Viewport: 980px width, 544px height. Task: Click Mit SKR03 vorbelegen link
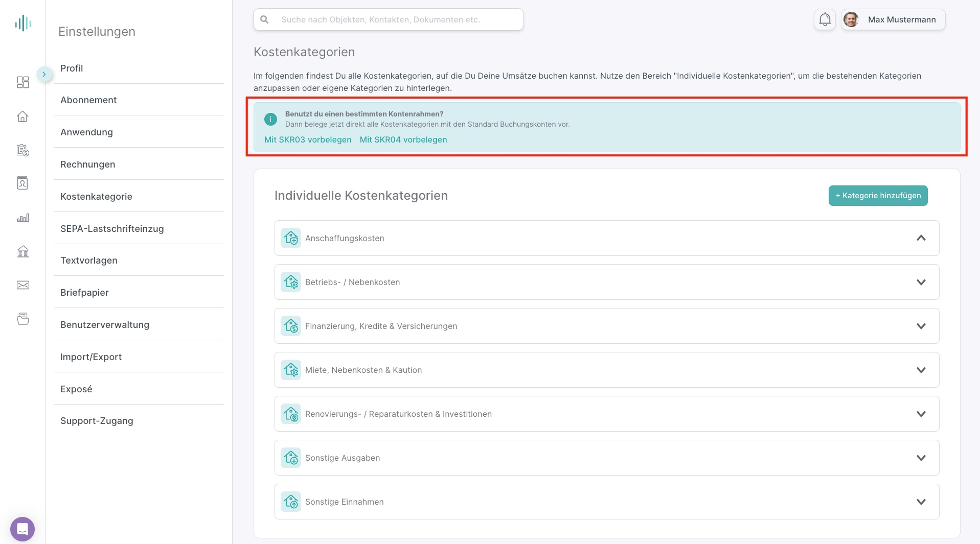point(308,139)
